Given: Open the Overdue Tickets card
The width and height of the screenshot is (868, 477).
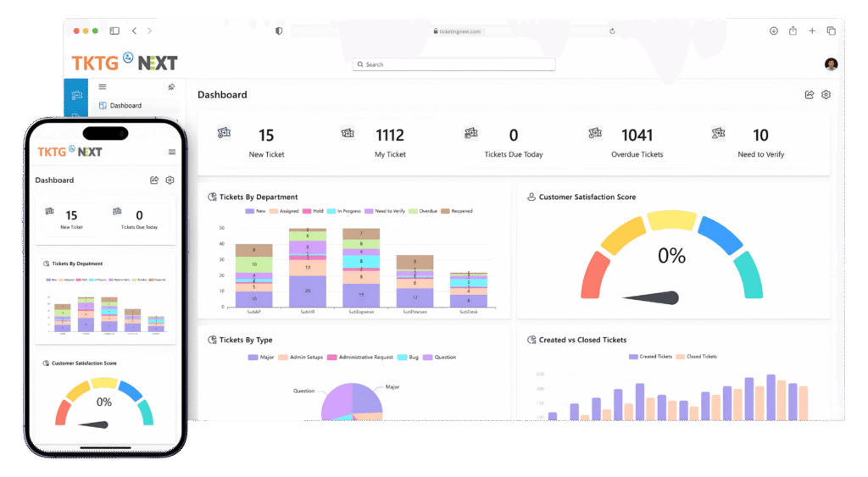Looking at the screenshot, I should pos(637,141).
